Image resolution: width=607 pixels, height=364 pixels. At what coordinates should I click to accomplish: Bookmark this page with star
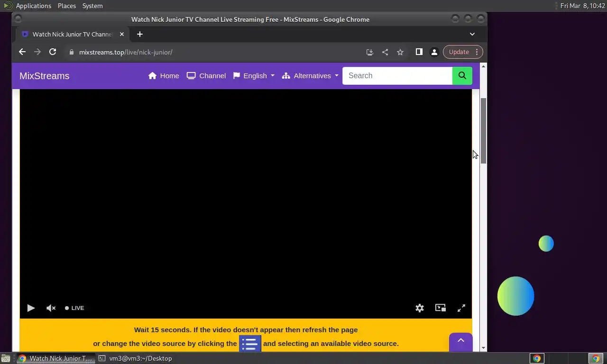coord(400,52)
